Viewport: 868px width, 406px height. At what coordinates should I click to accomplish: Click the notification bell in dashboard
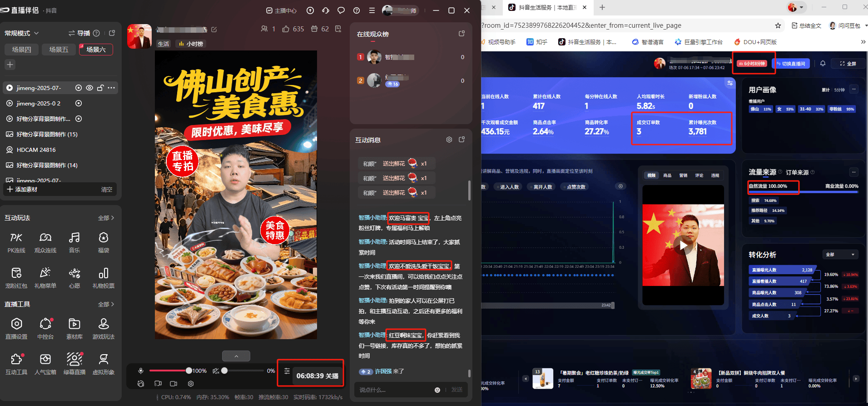[823, 64]
